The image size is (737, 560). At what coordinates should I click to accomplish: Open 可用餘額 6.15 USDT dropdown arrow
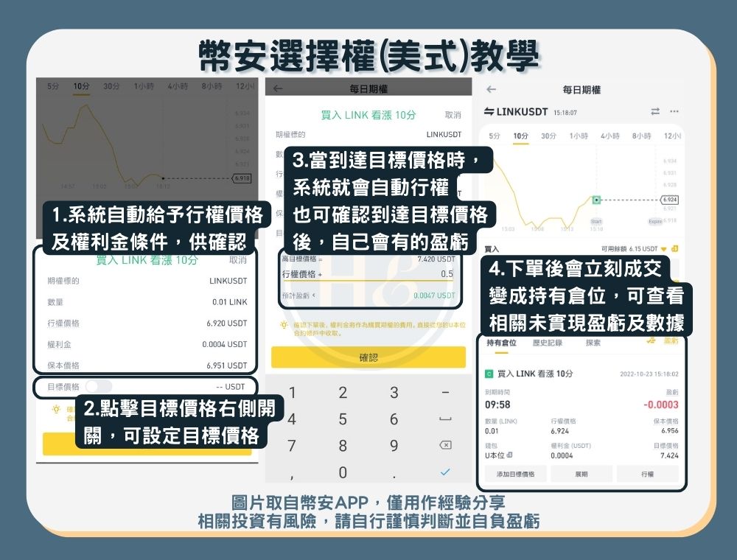pos(664,249)
